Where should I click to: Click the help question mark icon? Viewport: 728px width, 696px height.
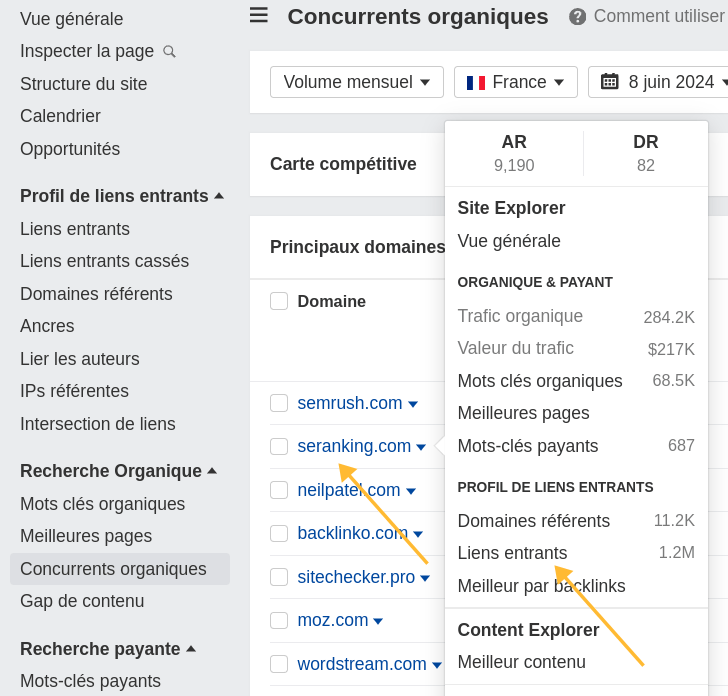coord(577,17)
